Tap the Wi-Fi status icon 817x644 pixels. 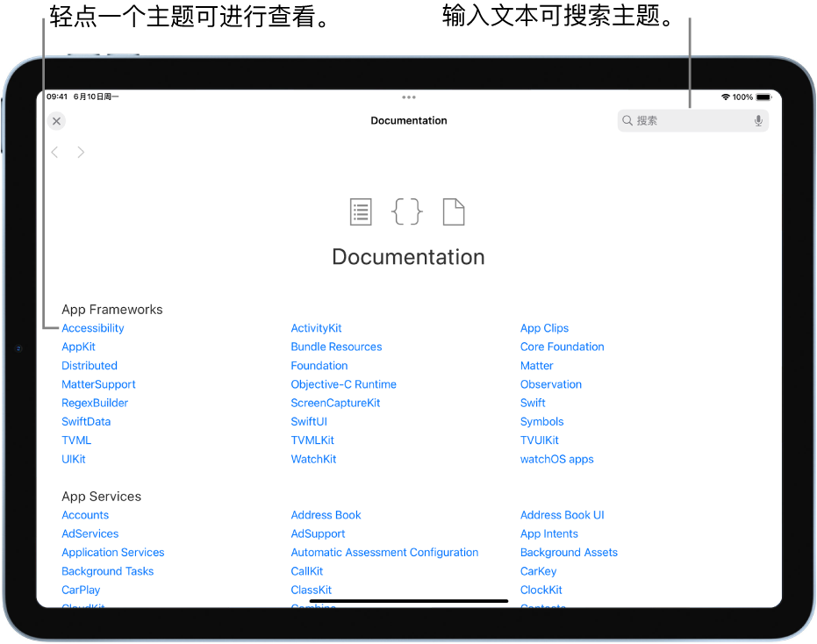click(725, 97)
